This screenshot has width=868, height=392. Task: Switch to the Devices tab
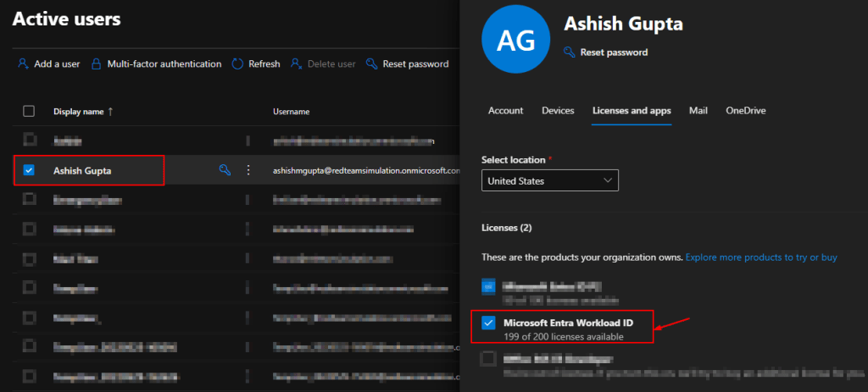[x=558, y=110]
